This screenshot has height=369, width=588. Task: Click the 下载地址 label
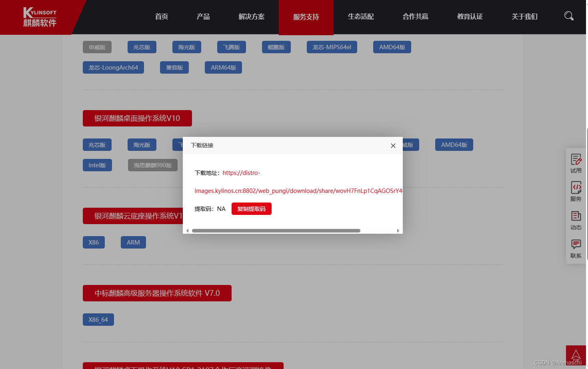pos(207,173)
